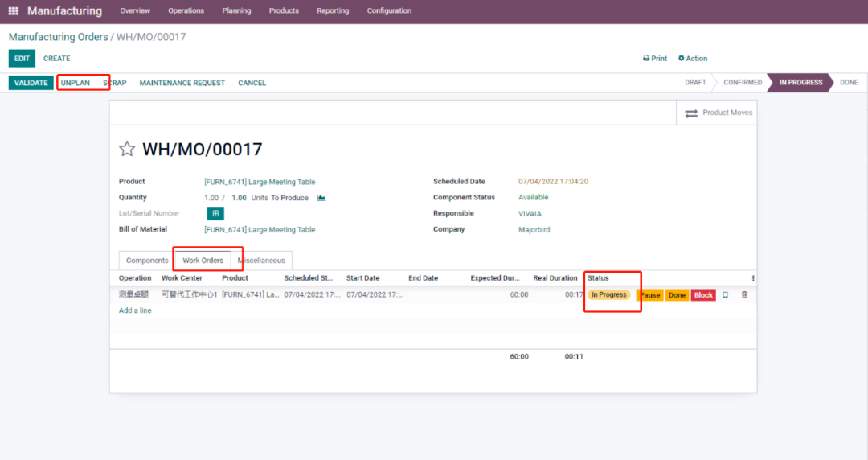Switch to the Miscellaneous tab

262,261
